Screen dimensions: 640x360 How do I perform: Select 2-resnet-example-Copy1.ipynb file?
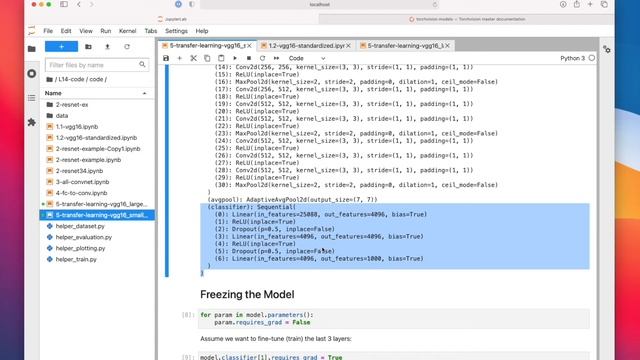(x=97, y=149)
